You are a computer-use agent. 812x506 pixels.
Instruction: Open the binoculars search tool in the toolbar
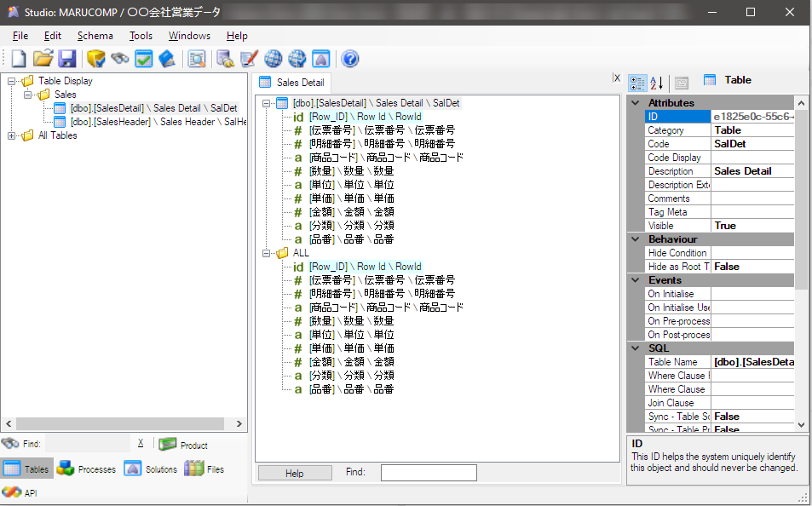pyautogui.click(x=120, y=59)
